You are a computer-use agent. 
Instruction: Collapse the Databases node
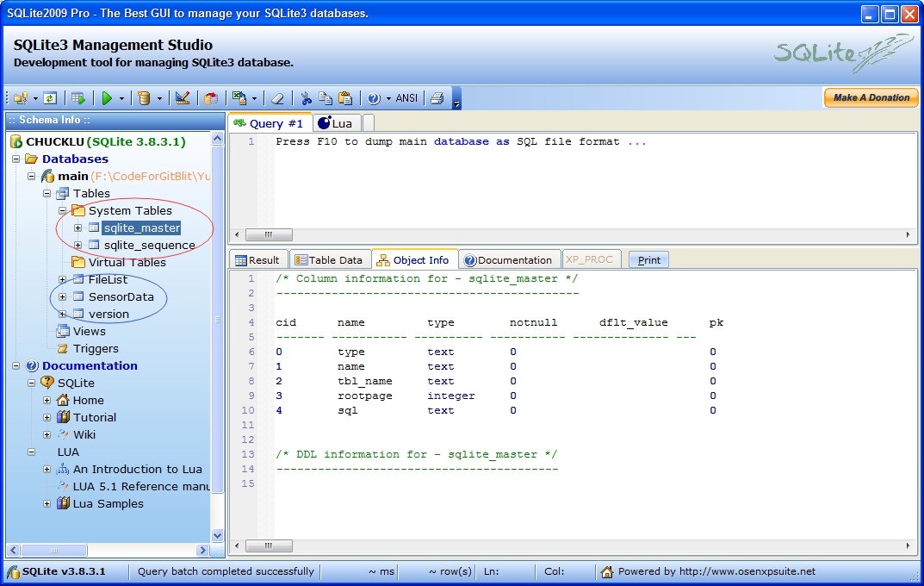pyautogui.click(x=16, y=159)
